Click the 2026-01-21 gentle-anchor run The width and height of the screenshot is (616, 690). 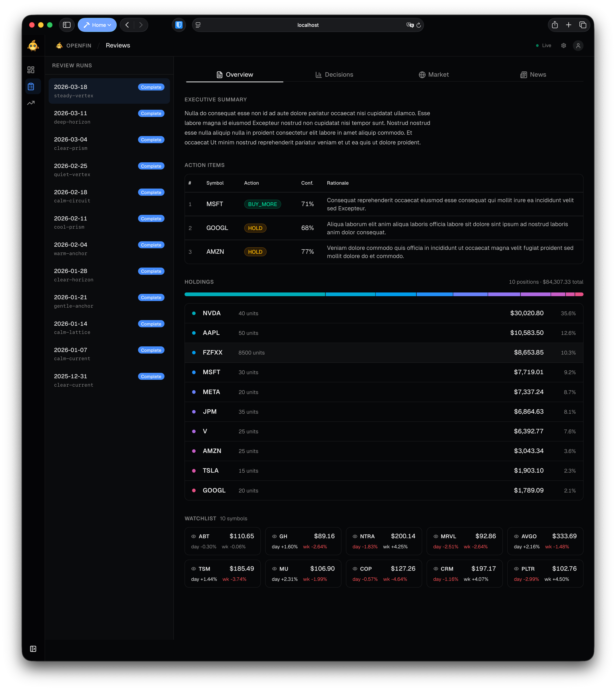[109, 301]
